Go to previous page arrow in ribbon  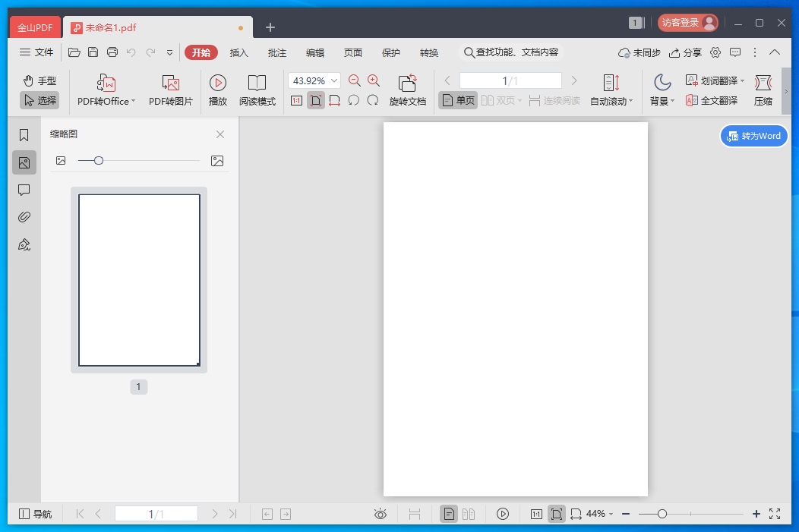click(x=447, y=80)
